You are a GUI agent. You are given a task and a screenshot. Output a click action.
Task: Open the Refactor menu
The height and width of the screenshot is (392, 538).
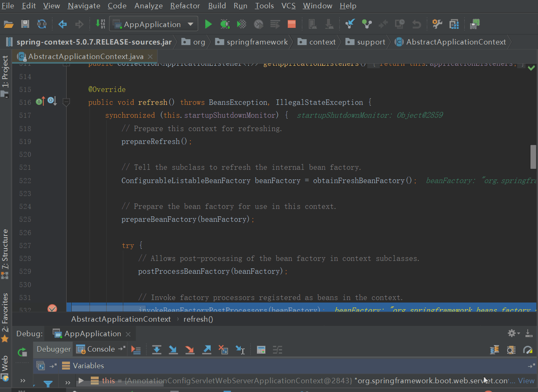(x=185, y=6)
